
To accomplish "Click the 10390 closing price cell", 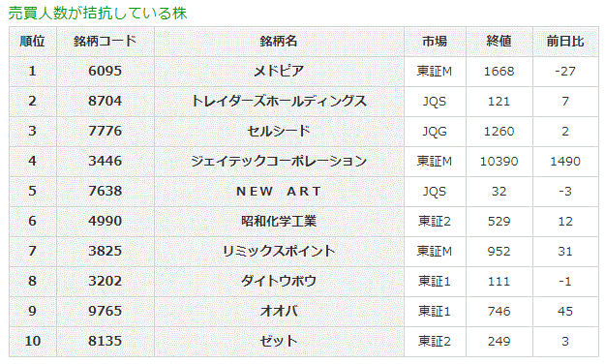I will tap(499, 161).
